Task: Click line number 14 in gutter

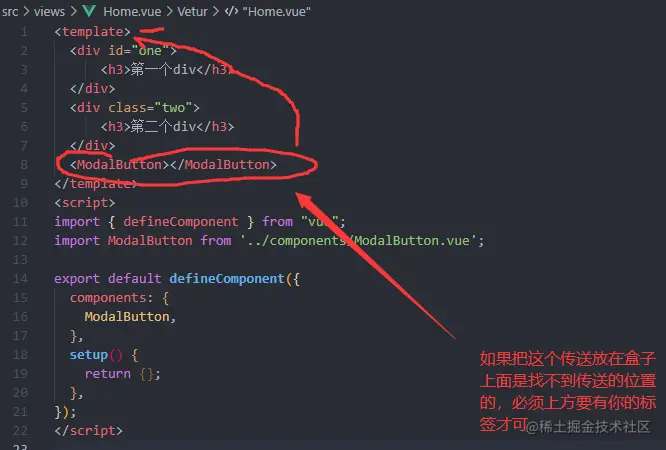Action: click(x=20, y=279)
